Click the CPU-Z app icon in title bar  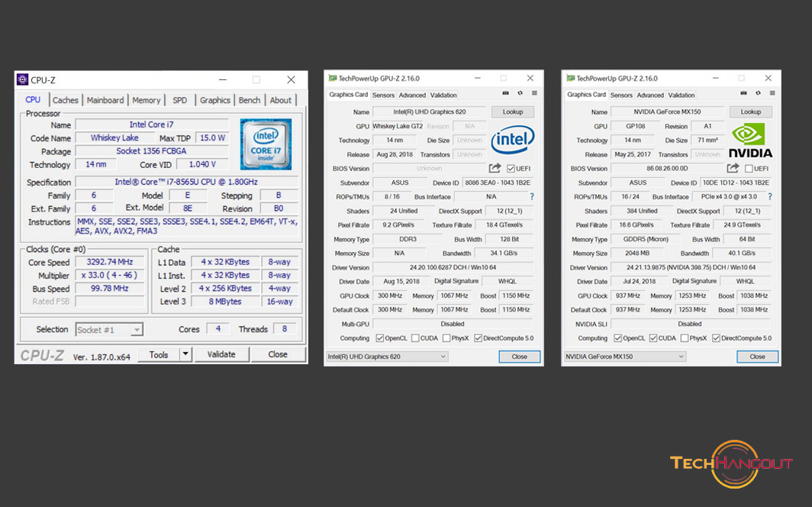click(x=22, y=79)
